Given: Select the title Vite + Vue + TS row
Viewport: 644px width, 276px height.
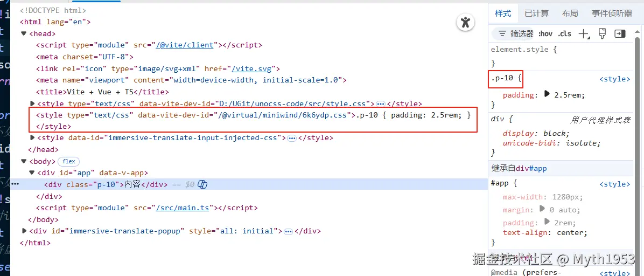Looking at the screenshot, I should coord(102,92).
